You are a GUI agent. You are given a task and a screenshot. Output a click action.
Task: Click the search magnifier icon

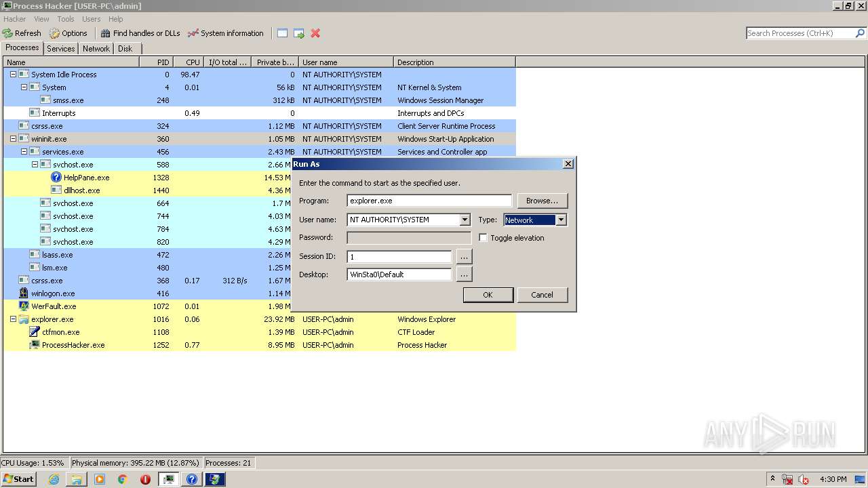coord(861,33)
